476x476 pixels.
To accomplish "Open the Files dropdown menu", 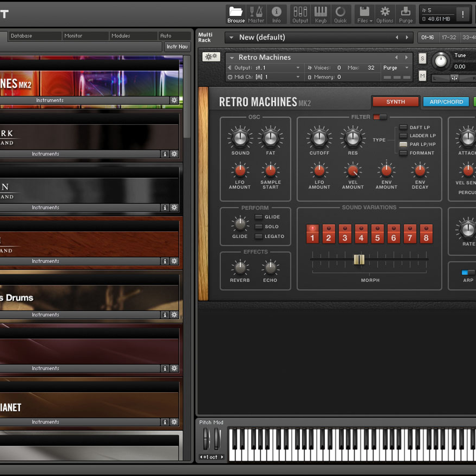I will point(365,14).
